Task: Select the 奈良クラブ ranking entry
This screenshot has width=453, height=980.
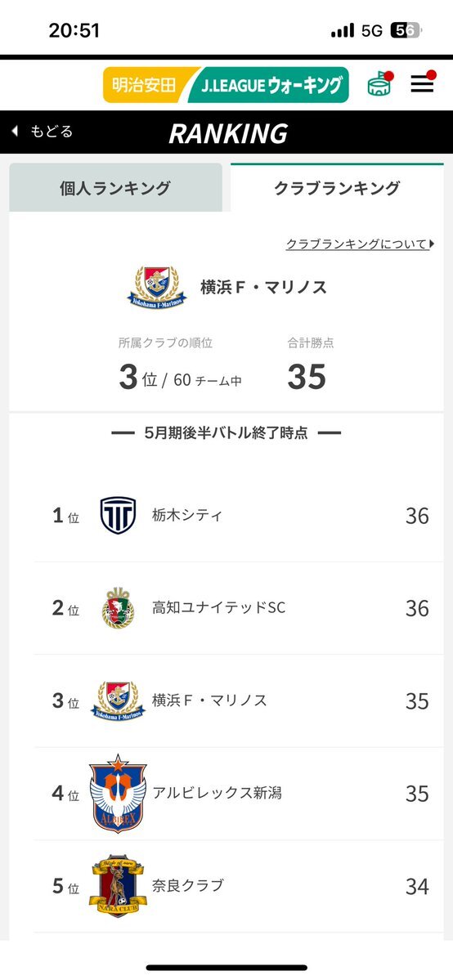Action: pyautogui.click(x=239, y=886)
